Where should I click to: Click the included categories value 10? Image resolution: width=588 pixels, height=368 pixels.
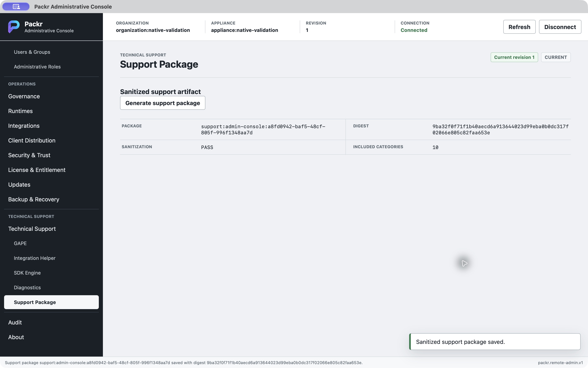[x=435, y=147]
